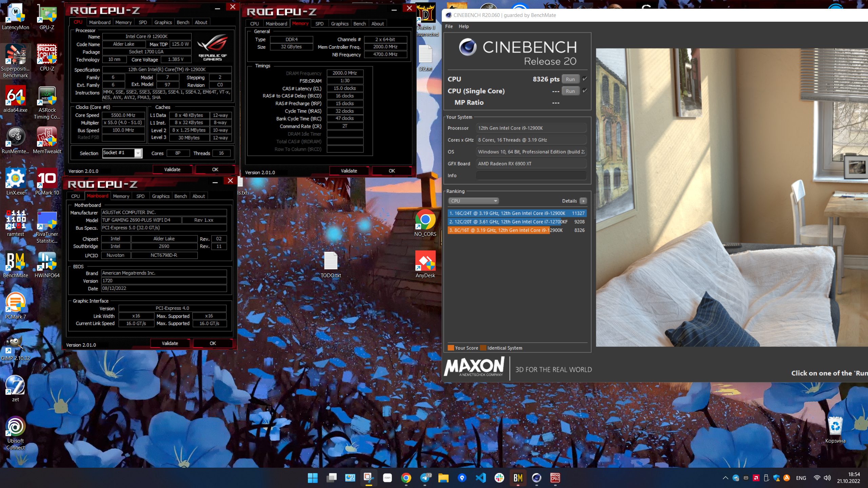Open RivaTuner Statistics shortcut
This screenshot has height=488, width=868.
click(47, 226)
